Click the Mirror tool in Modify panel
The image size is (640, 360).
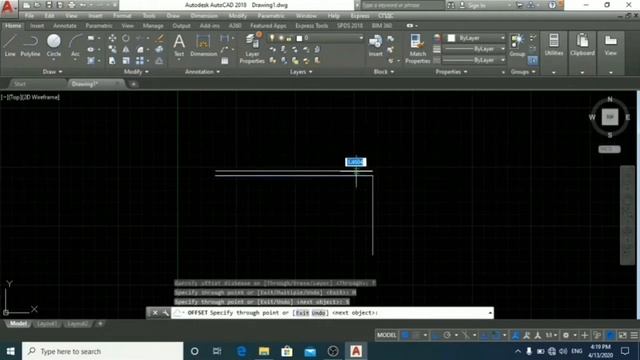point(126,49)
